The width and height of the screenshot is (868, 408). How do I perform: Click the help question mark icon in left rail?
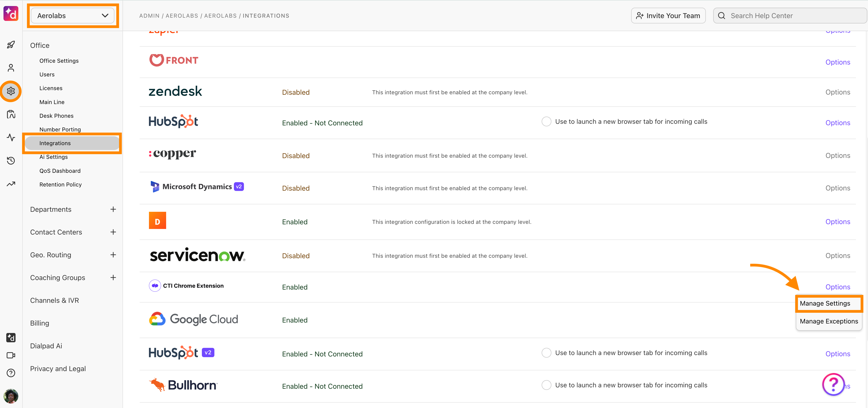pos(11,373)
